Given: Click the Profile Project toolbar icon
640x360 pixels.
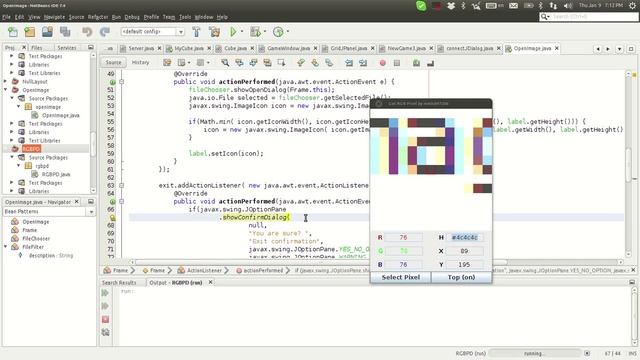Looking at the screenshot, I should tap(278, 32).
